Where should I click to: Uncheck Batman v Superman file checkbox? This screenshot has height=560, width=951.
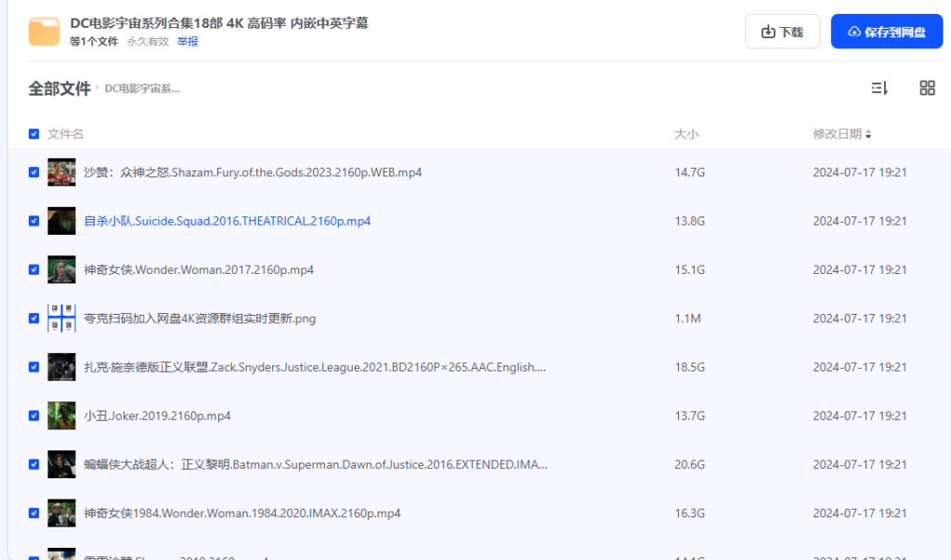(34, 464)
